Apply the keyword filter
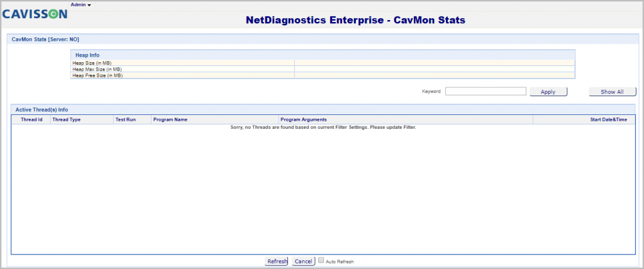The image size is (644, 269). (x=548, y=92)
